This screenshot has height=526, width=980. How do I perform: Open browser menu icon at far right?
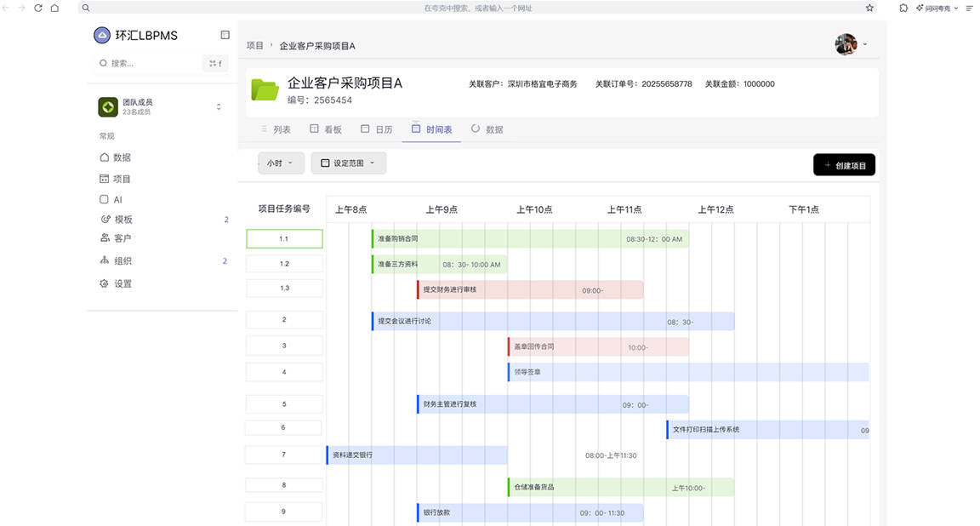point(970,9)
